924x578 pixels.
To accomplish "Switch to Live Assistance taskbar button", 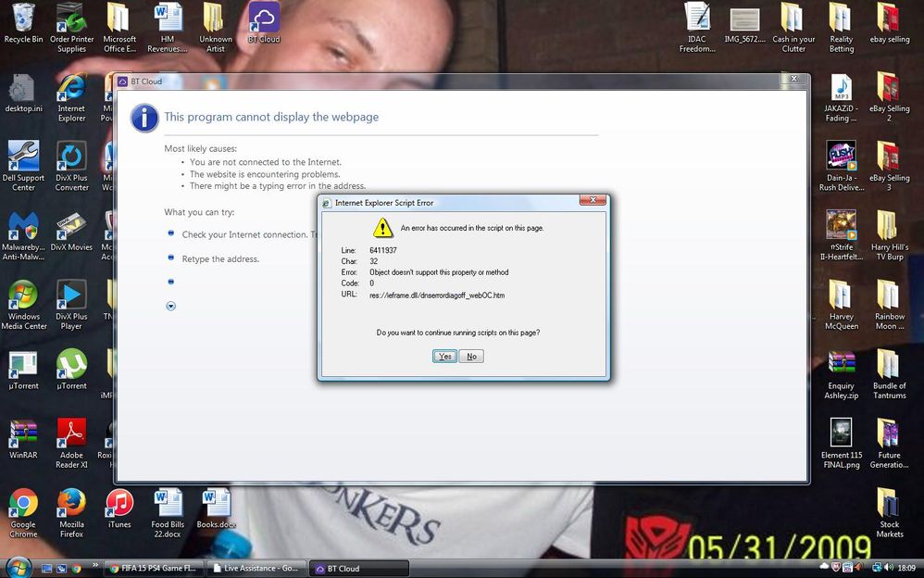I will pos(257,569).
